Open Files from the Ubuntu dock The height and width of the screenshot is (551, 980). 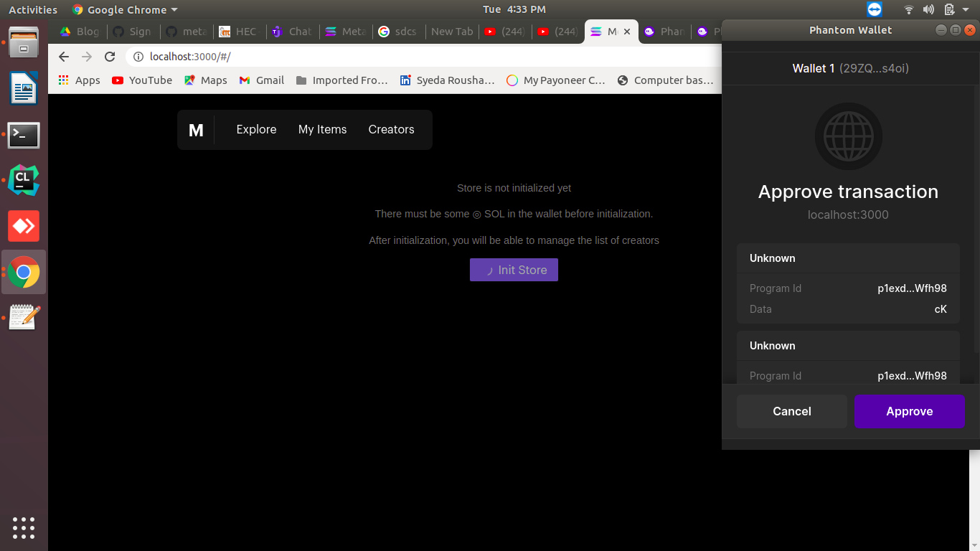24,43
